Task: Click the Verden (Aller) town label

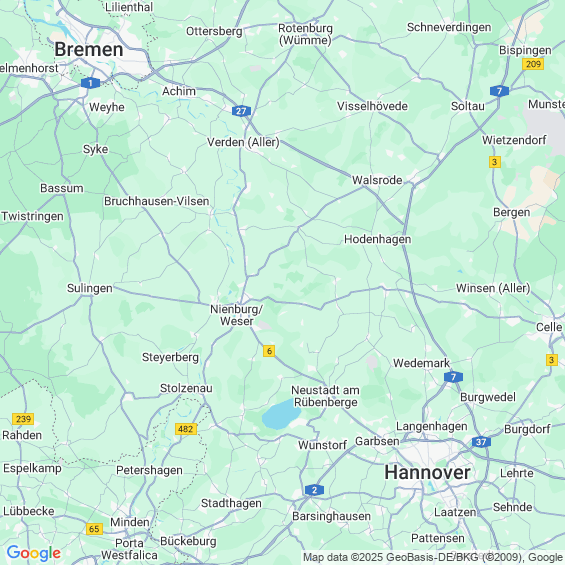Action: pos(243,142)
